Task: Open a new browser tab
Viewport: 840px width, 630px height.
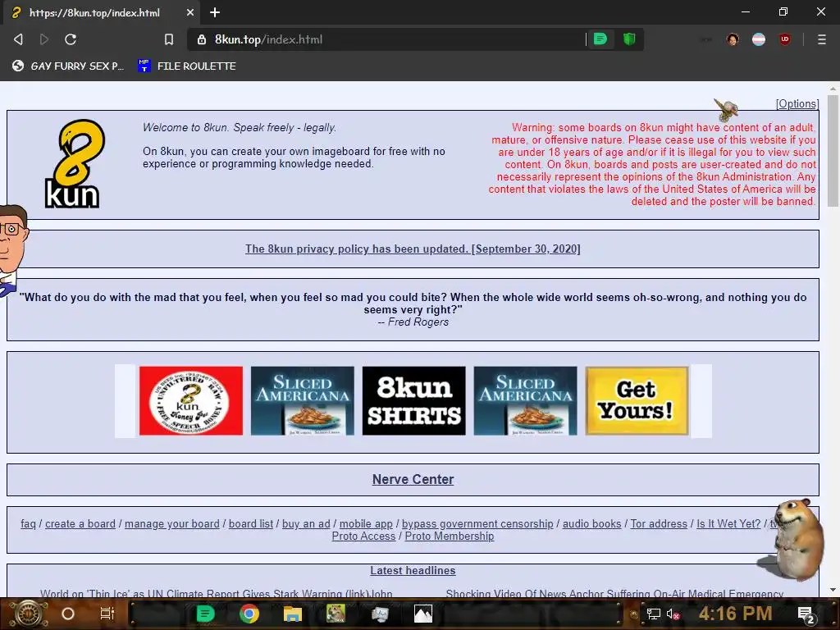Action: (215, 12)
